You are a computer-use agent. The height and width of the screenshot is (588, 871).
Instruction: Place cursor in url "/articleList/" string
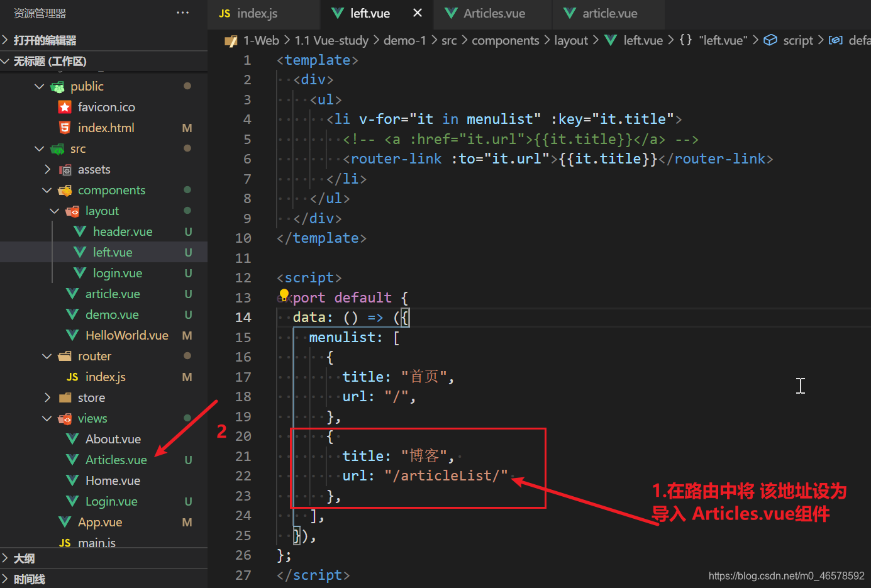coord(446,475)
